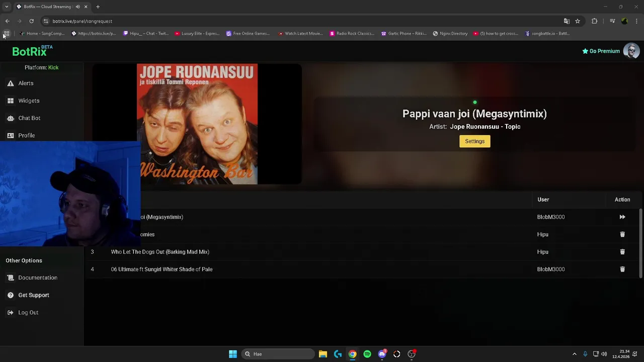This screenshot has height=362, width=644.
Task: Click the song title Pappi vaan joi
Action: tap(474, 114)
